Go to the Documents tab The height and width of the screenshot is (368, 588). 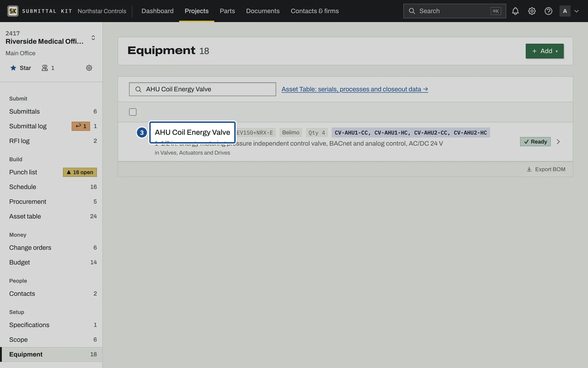point(263,11)
